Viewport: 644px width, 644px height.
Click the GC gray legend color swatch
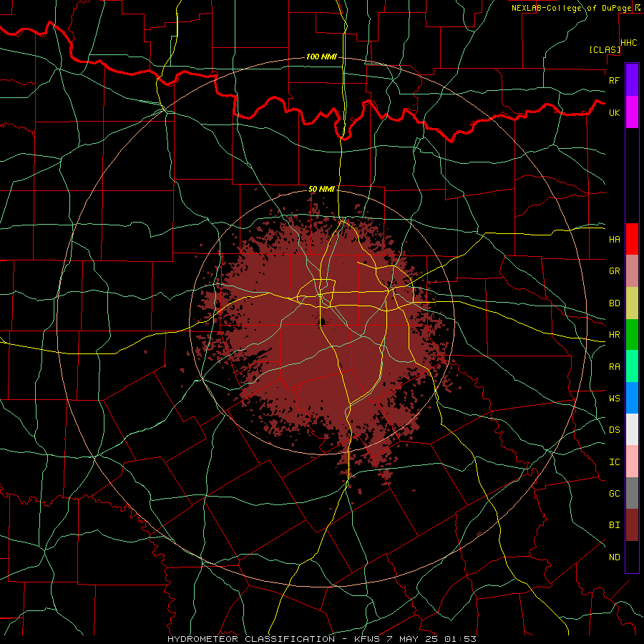click(x=632, y=493)
